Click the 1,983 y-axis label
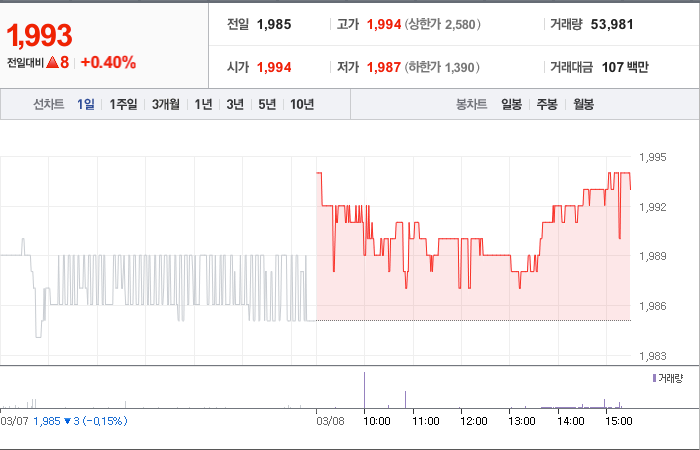Image resolution: width=700 pixels, height=450 pixels. click(x=653, y=356)
